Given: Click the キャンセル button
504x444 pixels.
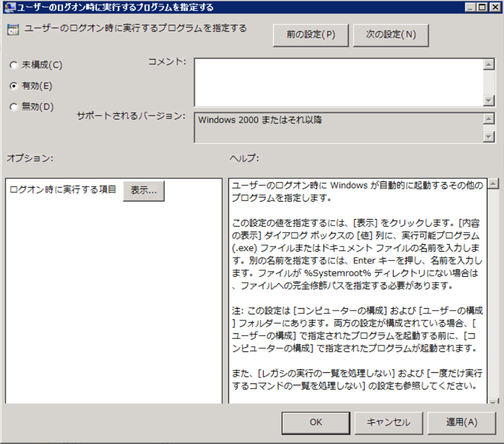Looking at the screenshot, I should point(389,423).
